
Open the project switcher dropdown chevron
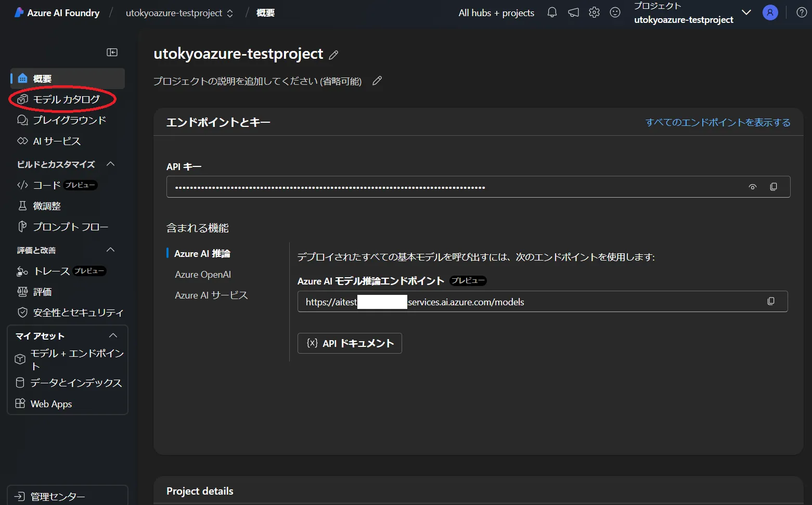click(x=746, y=12)
